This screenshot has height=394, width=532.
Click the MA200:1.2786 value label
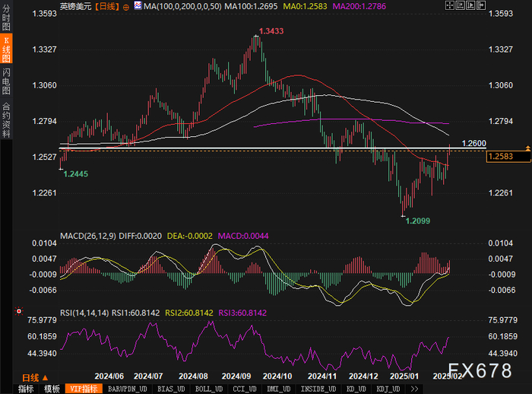point(359,6)
